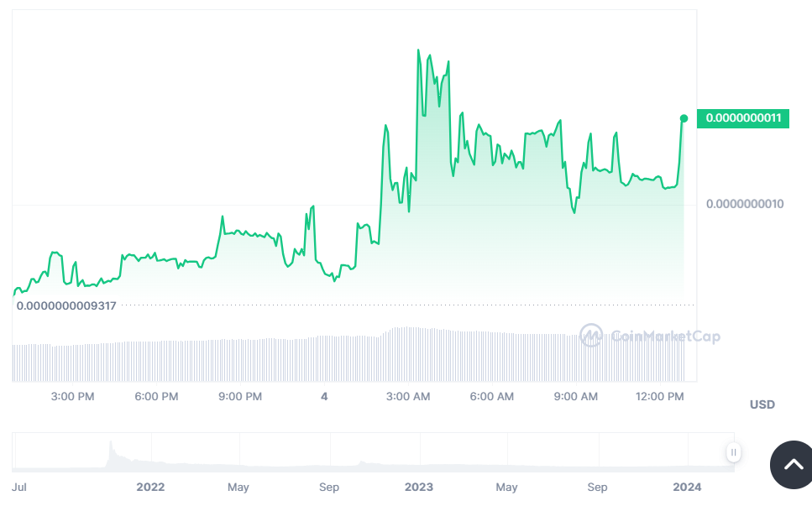Jump to 2023 in the navigator timeline
This screenshot has width=812, height=506.
point(418,487)
